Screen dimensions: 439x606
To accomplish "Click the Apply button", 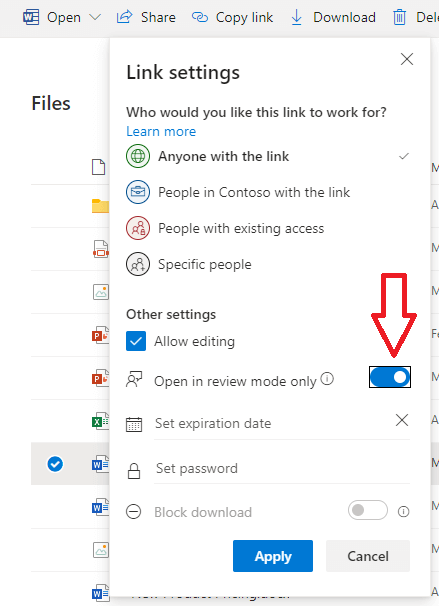I will coord(273,556).
